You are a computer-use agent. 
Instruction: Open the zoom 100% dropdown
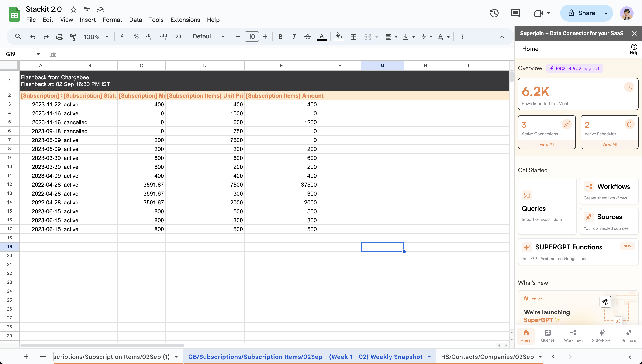pyautogui.click(x=96, y=37)
